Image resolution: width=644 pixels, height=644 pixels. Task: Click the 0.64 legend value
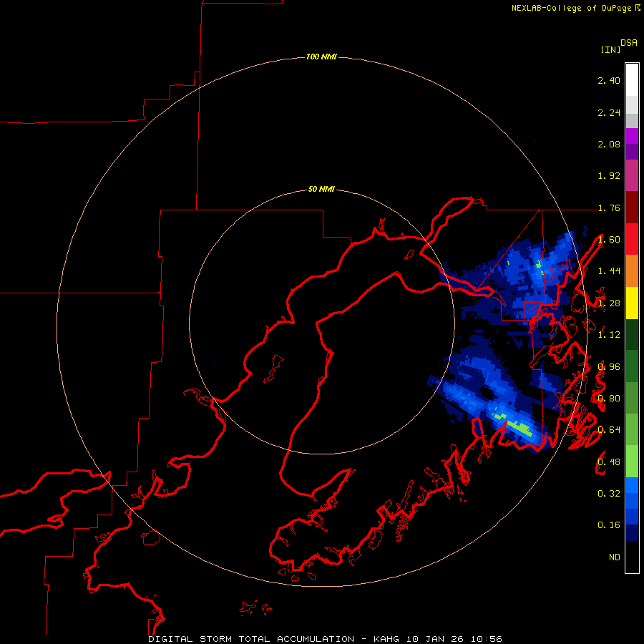point(609,430)
